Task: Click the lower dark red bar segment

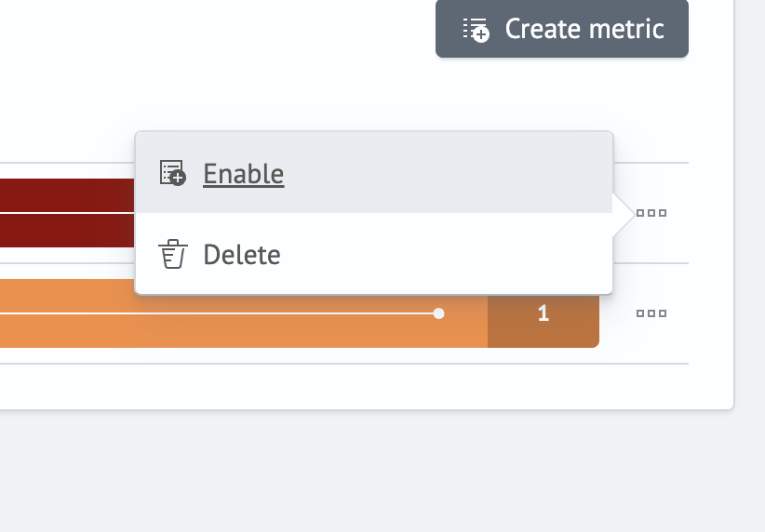Action: (x=67, y=231)
